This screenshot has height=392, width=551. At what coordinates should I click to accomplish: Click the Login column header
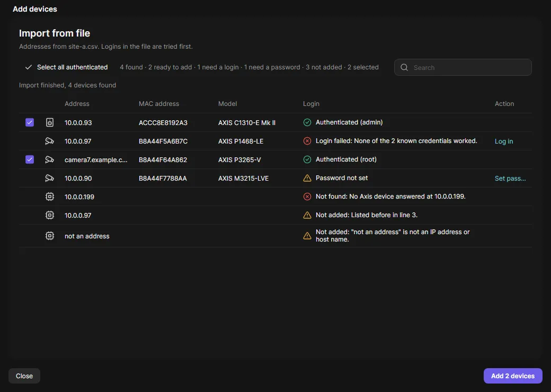(x=311, y=104)
